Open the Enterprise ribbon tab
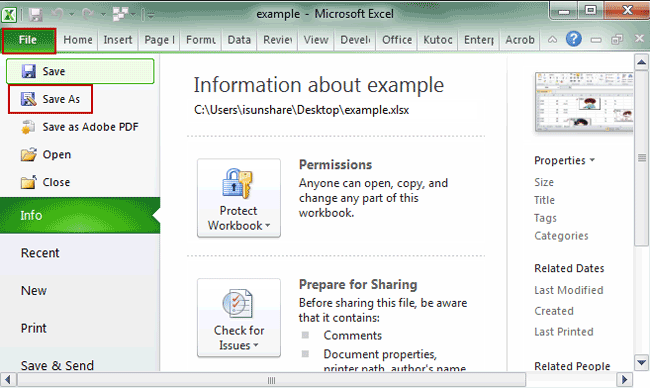Viewport: 650px width, 388px height. [479, 40]
